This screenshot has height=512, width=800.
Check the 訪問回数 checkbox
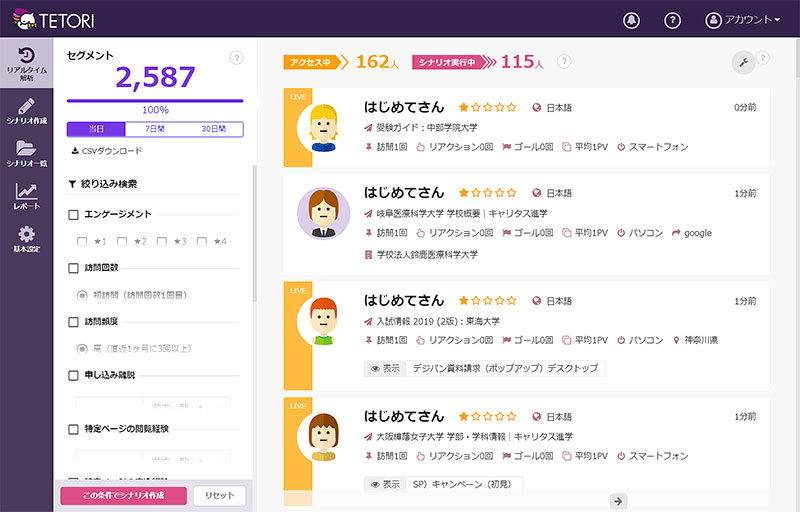click(73, 268)
